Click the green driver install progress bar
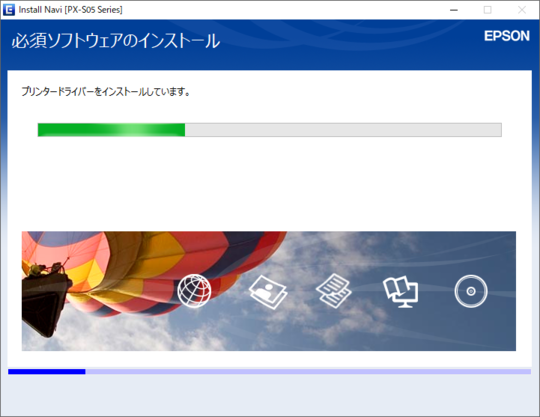Image resolution: width=540 pixels, height=417 pixels. point(270,130)
